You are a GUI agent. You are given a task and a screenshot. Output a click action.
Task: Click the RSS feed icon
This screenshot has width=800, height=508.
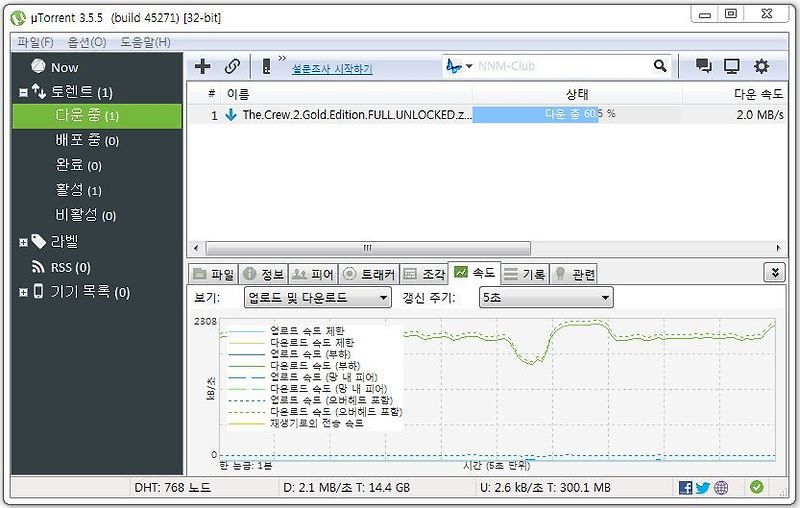38,267
